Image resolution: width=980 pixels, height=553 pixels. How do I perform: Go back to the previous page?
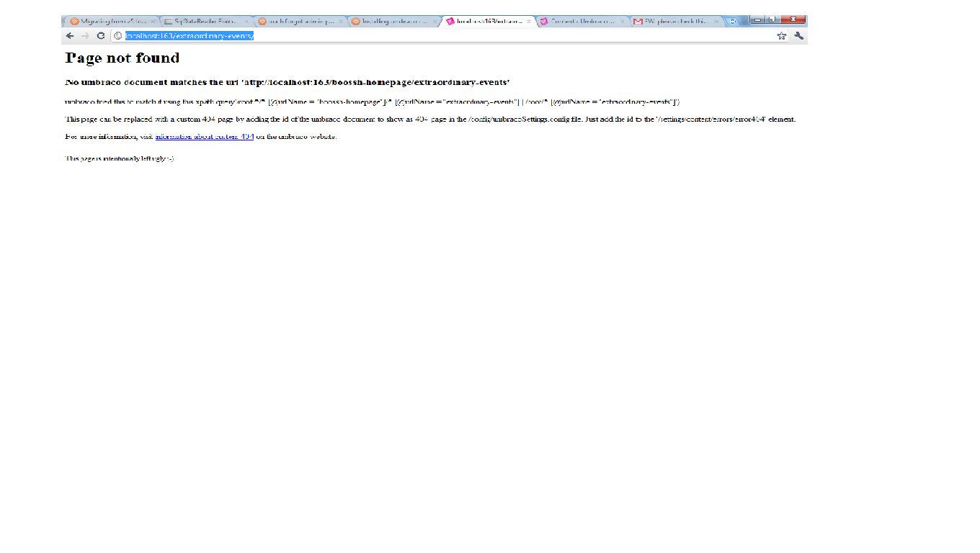coord(70,36)
